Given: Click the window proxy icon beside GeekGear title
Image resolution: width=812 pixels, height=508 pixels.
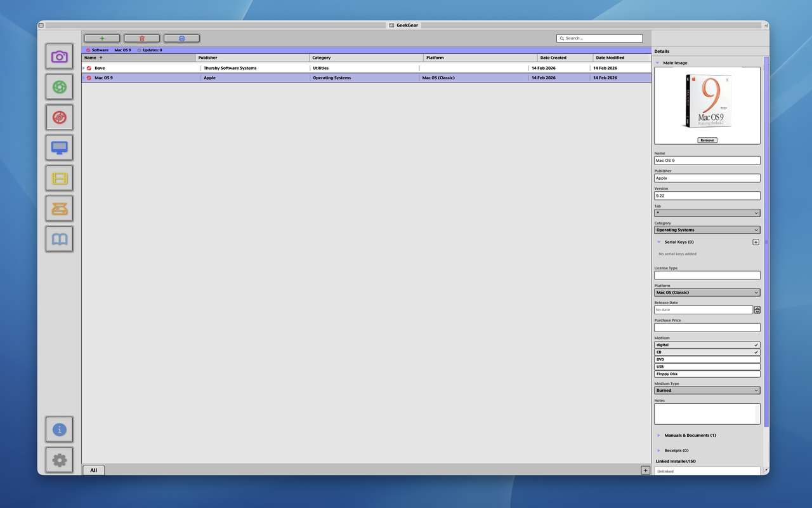Looking at the screenshot, I should pos(392,25).
